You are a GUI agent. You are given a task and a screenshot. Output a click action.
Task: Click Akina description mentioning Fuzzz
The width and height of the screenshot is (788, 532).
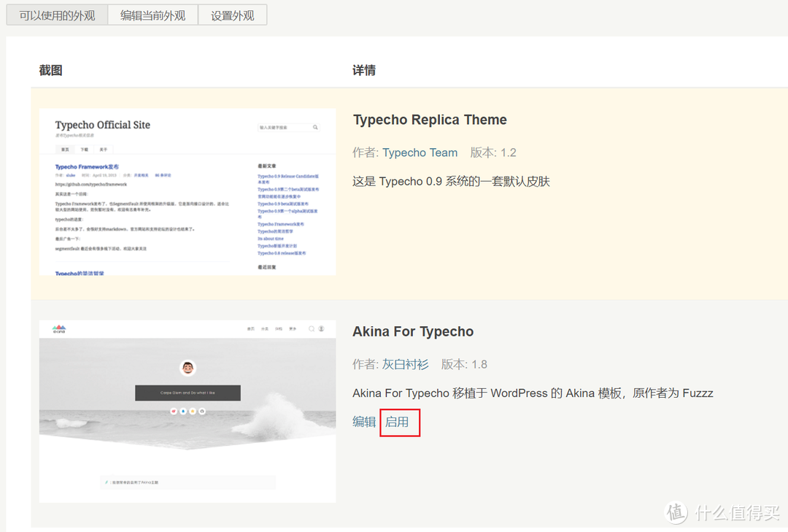point(533,393)
